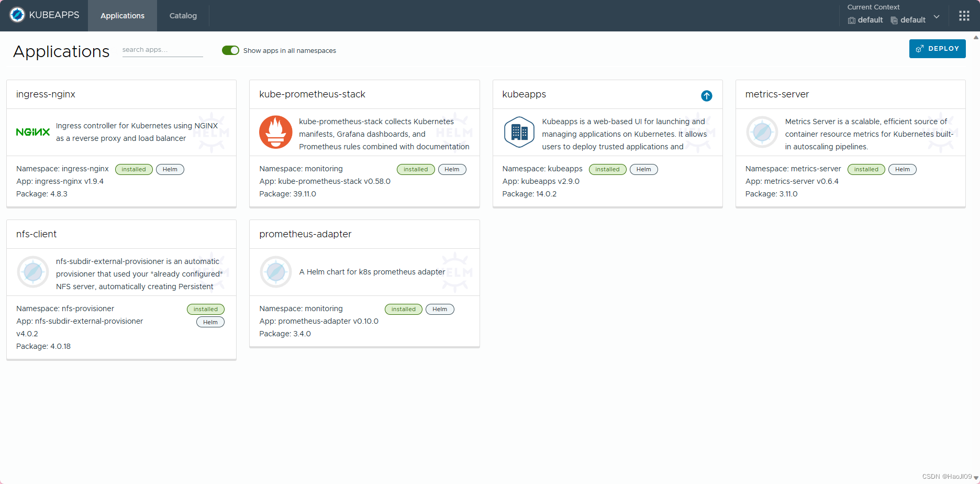This screenshot has width=980, height=484.
Task: Click the Helm badge on kubeapps card
Action: pos(644,169)
